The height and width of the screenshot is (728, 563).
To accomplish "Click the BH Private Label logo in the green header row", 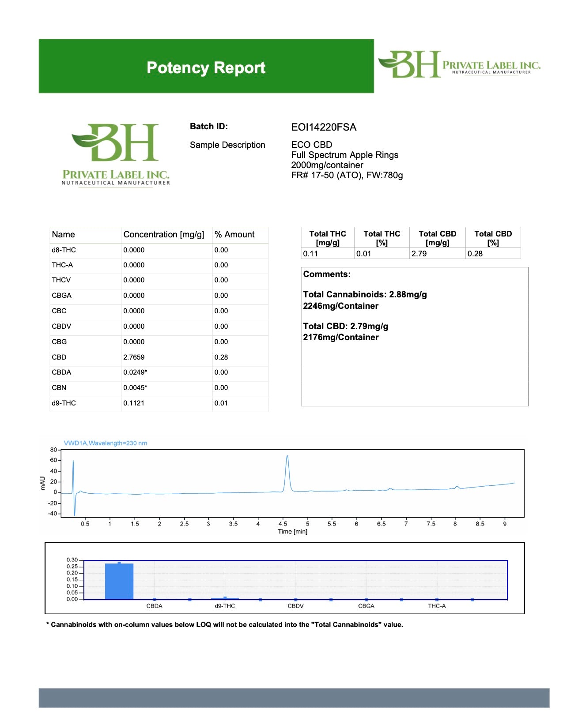I will [459, 64].
